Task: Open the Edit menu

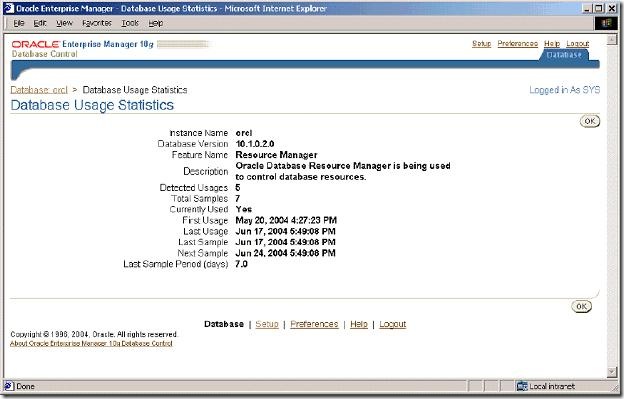Action: 39,23
